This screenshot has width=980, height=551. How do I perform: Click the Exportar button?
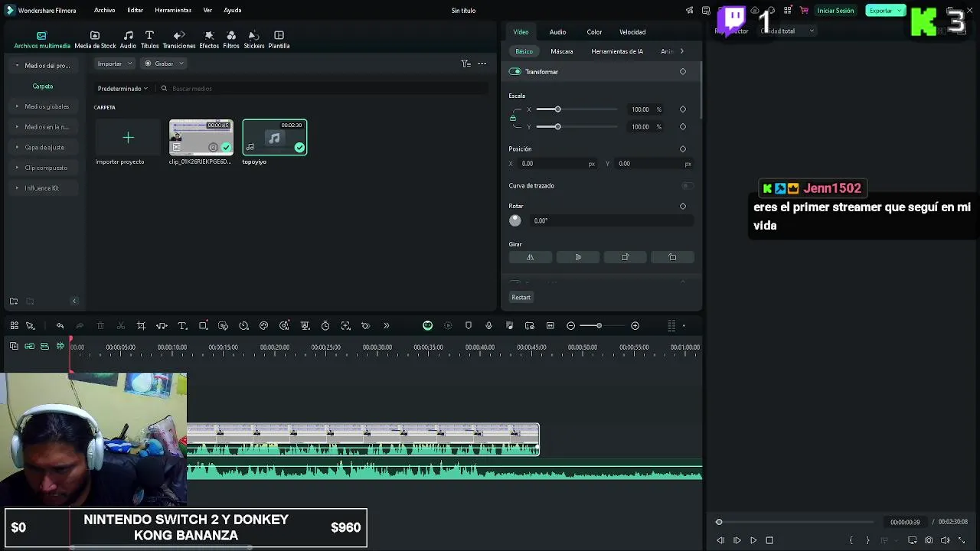(x=885, y=11)
